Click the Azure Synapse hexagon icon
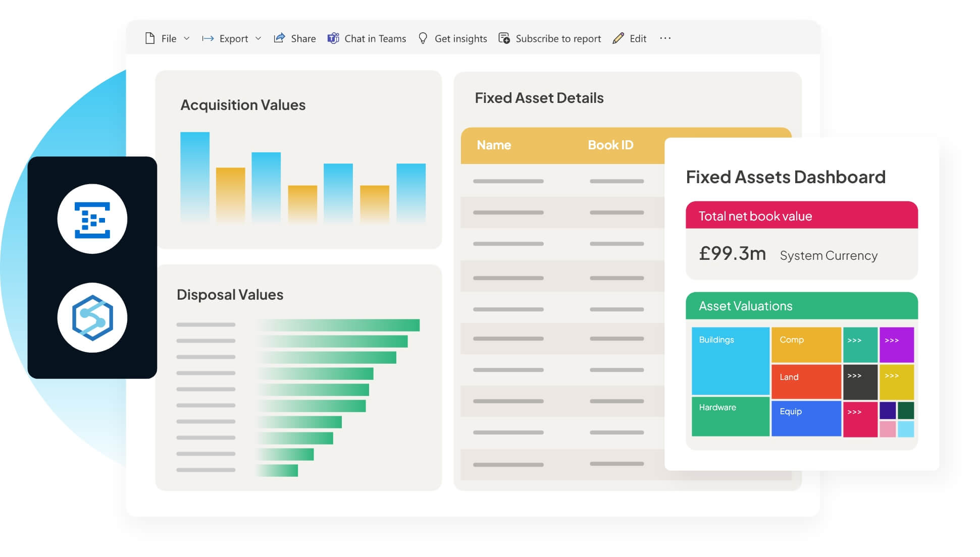 (92, 317)
